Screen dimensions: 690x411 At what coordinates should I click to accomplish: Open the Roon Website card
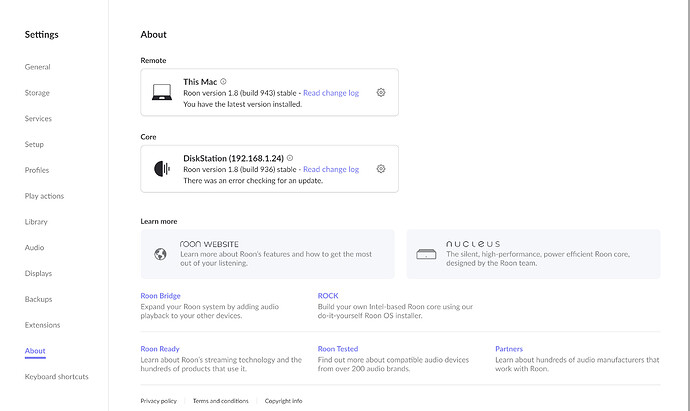pos(268,254)
